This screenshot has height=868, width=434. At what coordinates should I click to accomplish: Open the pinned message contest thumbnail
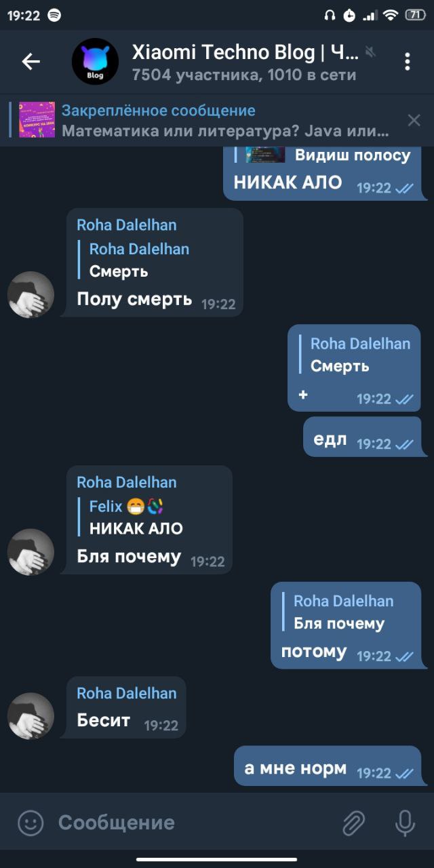37,120
